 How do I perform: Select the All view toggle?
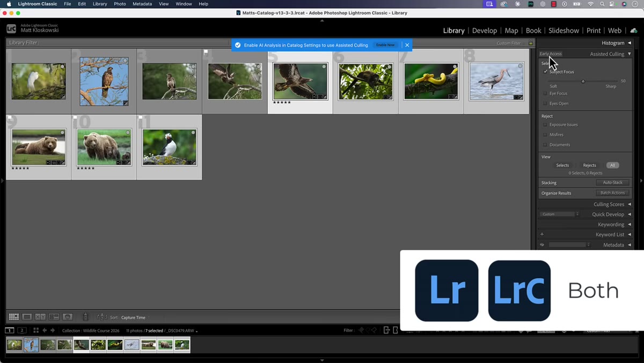click(612, 165)
